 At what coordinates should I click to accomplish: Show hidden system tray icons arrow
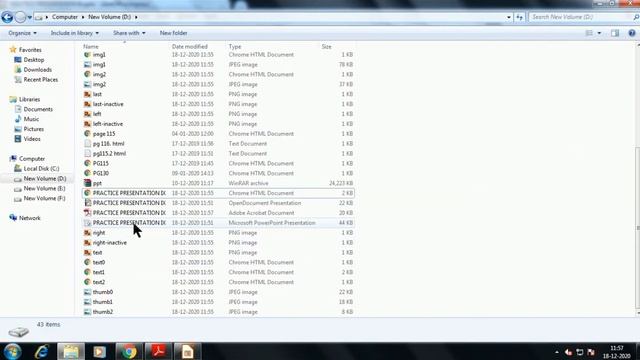[557, 352]
